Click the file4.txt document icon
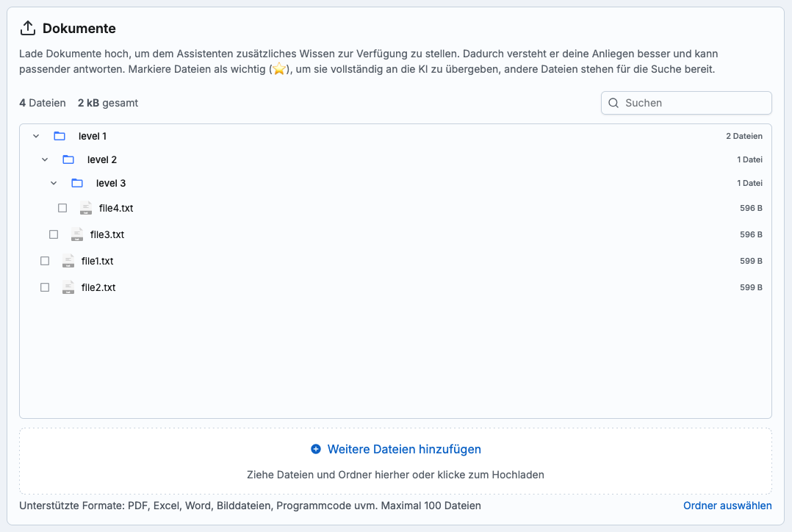 tap(86, 208)
